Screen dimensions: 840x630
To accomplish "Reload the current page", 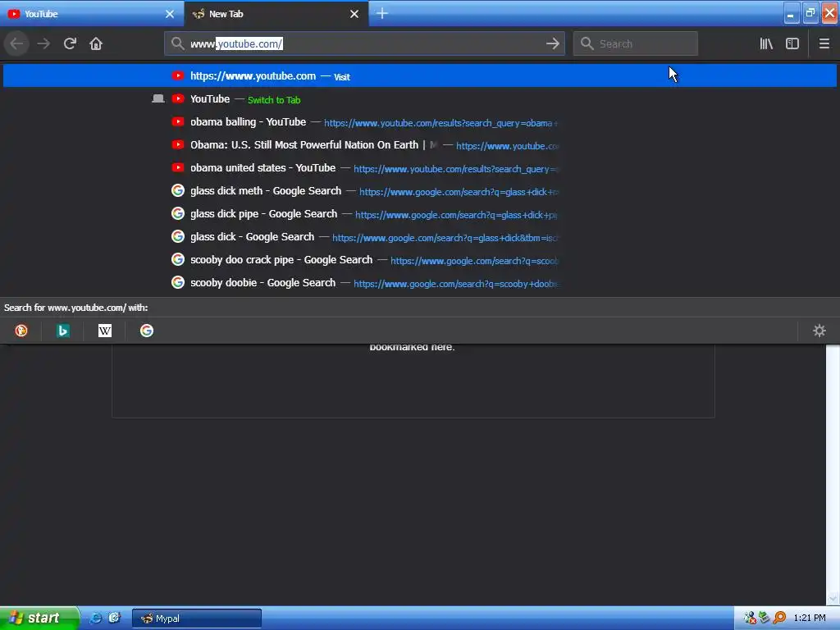I will pyautogui.click(x=70, y=44).
